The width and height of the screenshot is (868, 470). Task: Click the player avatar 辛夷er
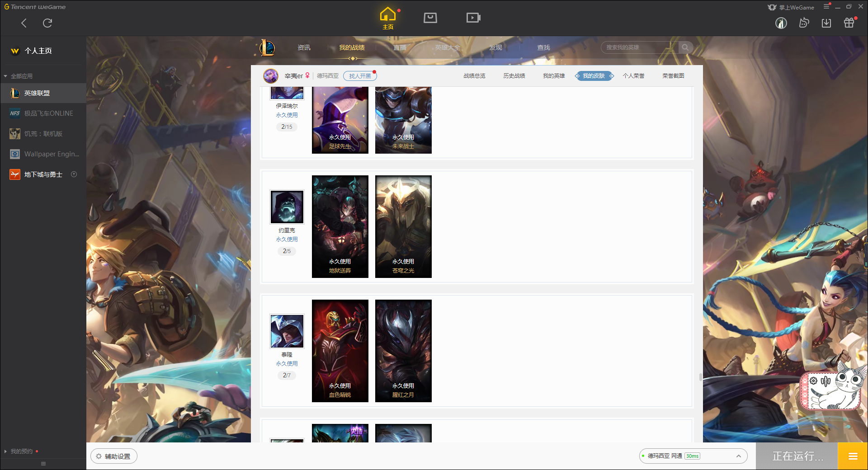click(x=271, y=76)
